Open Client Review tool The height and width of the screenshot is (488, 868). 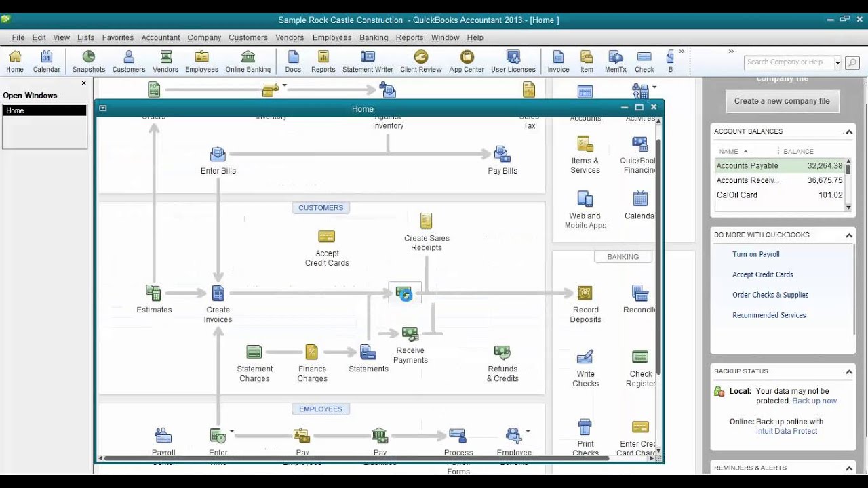[421, 61]
